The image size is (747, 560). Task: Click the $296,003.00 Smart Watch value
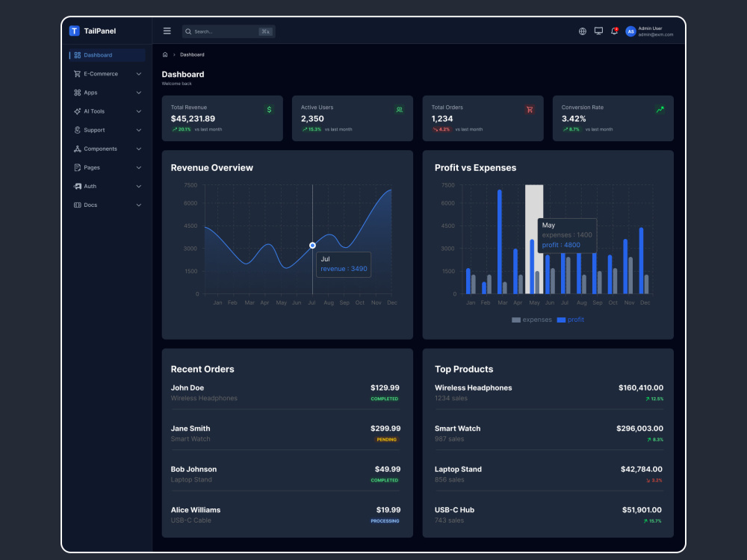pos(640,429)
